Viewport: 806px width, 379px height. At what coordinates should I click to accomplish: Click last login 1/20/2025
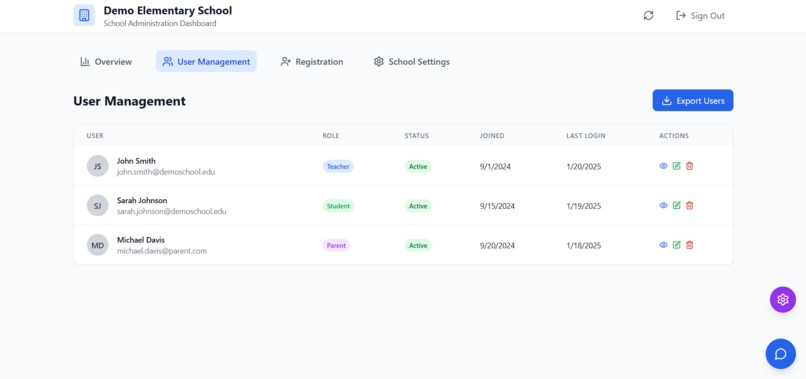(x=584, y=167)
